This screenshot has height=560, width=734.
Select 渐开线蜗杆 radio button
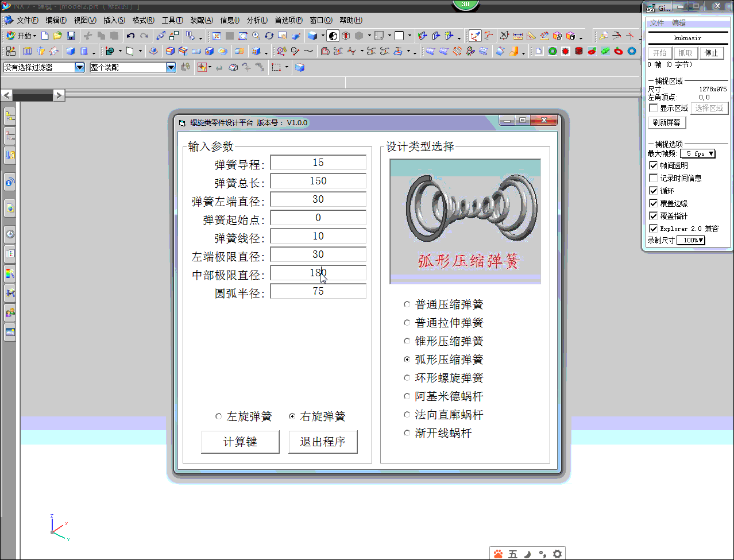pos(407,433)
